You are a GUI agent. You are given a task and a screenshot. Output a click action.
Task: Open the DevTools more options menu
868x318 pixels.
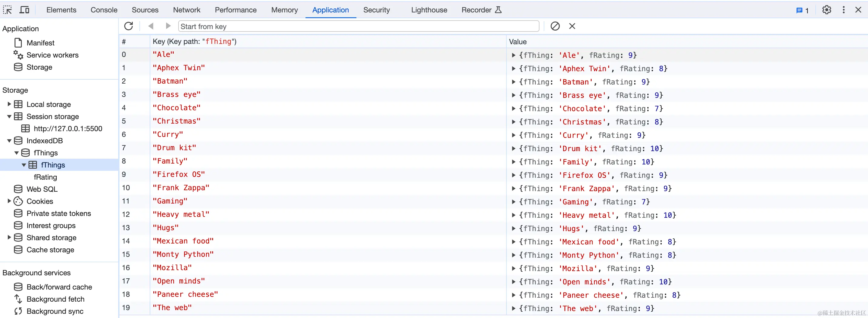844,10
